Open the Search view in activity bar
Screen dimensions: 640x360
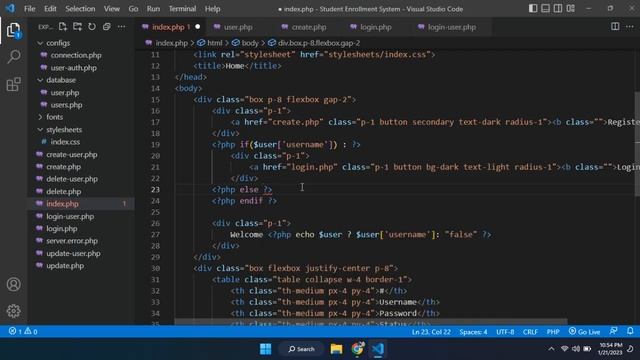pyautogui.click(x=13, y=57)
